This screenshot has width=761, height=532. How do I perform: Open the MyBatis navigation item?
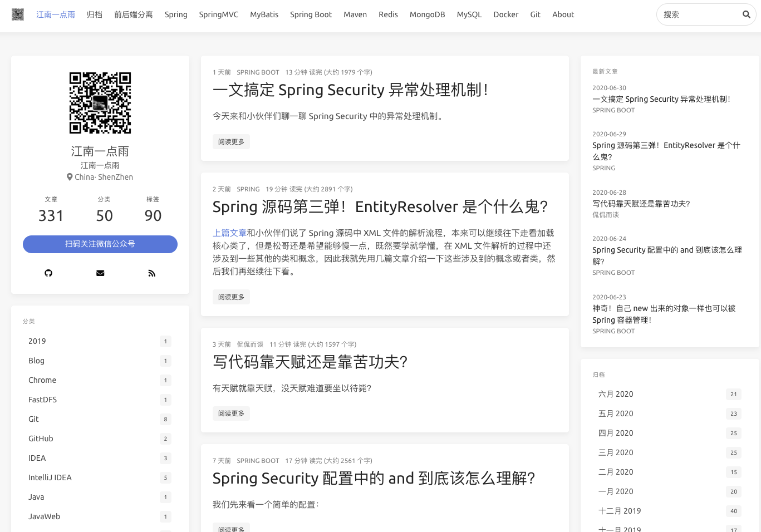pyautogui.click(x=264, y=14)
